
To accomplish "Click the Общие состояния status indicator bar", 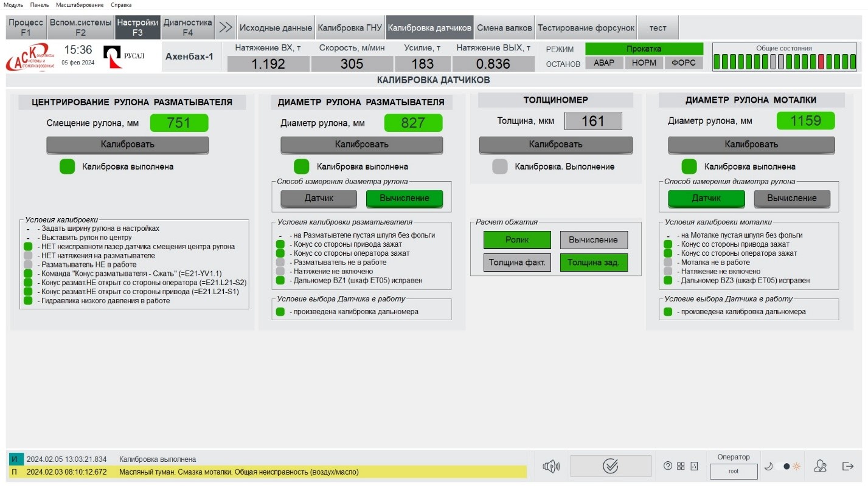I will tap(783, 61).
